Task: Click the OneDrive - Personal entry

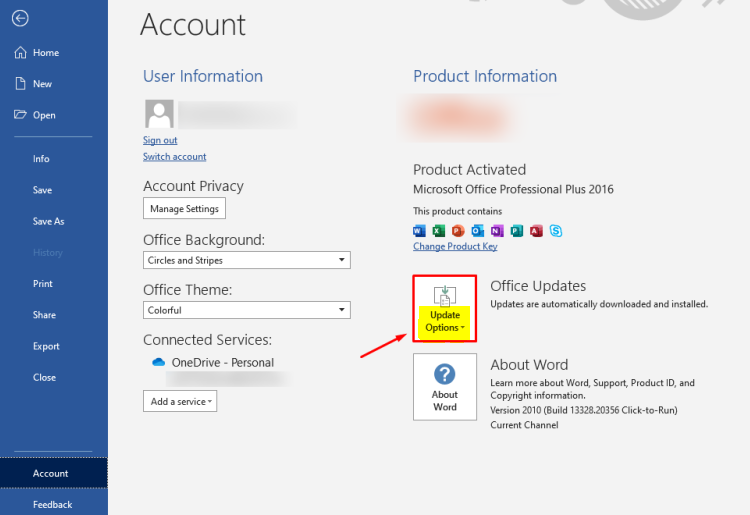Action: 222,362
